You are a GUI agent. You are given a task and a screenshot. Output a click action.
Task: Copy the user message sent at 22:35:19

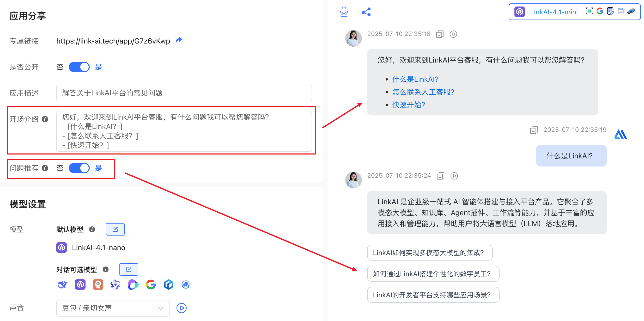coord(534,130)
